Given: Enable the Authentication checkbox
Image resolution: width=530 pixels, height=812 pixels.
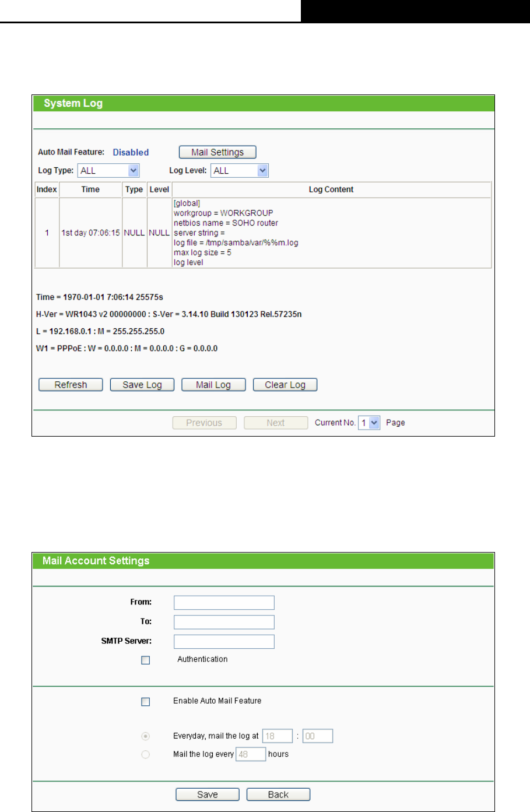Looking at the screenshot, I should 146,660.
